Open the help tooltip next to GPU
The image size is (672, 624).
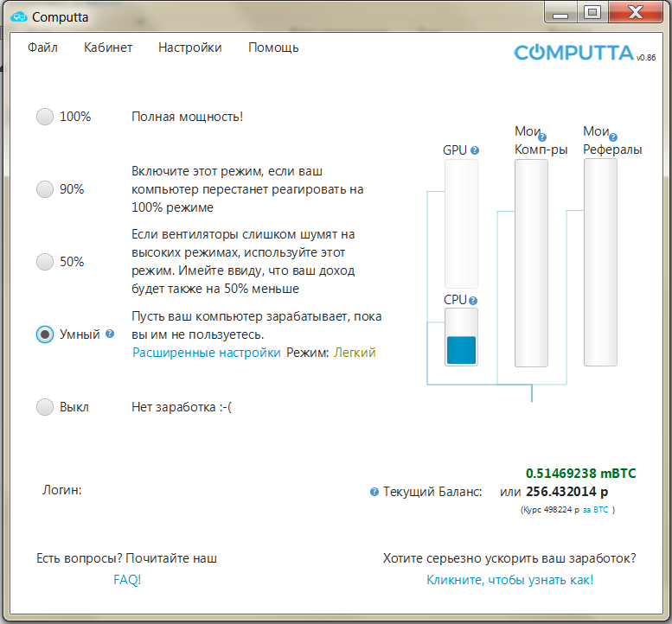475,150
